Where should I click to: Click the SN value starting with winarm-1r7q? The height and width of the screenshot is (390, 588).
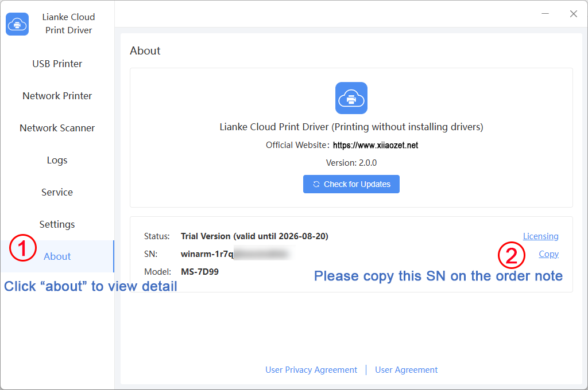236,254
